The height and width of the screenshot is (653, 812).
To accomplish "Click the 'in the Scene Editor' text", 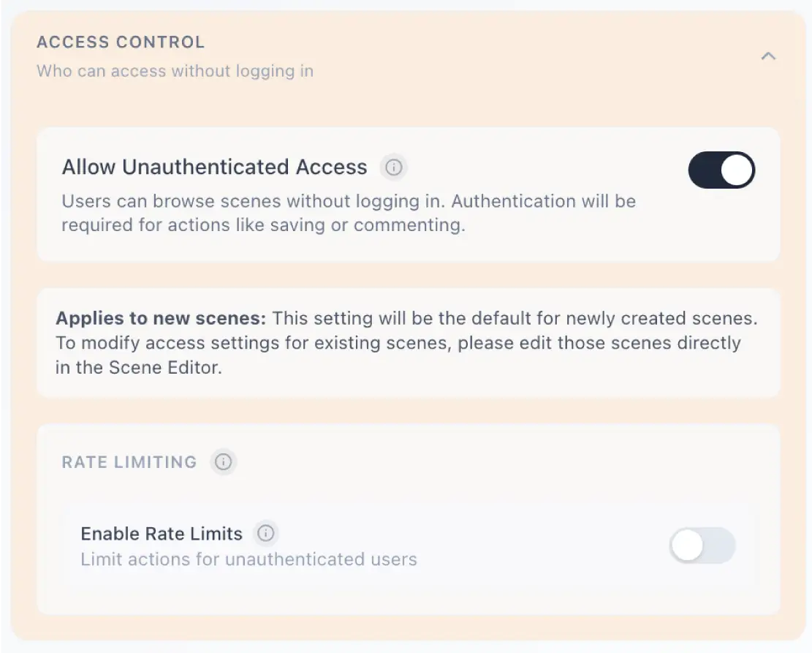I will (x=139, y=367).
